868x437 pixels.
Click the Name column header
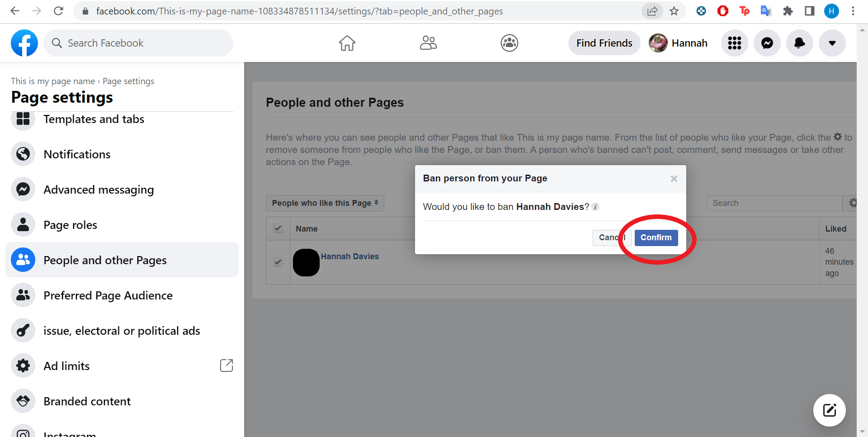coord(307,229)
